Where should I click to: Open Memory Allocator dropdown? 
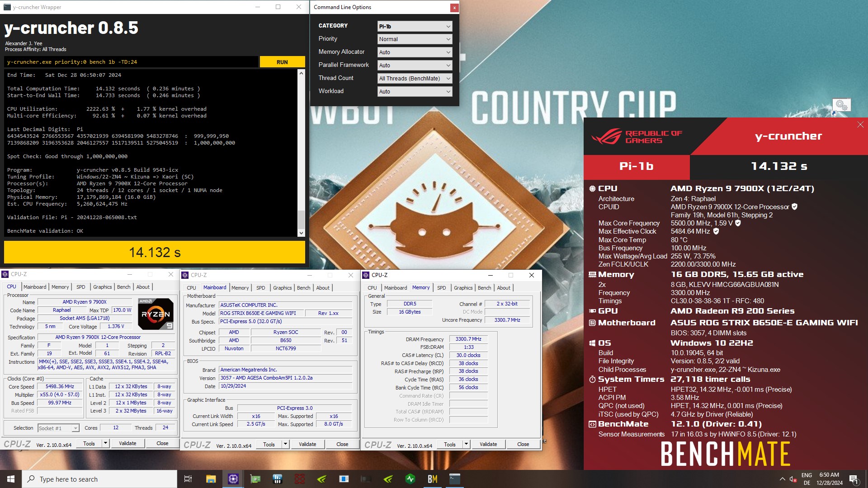(x=415, y=52)
